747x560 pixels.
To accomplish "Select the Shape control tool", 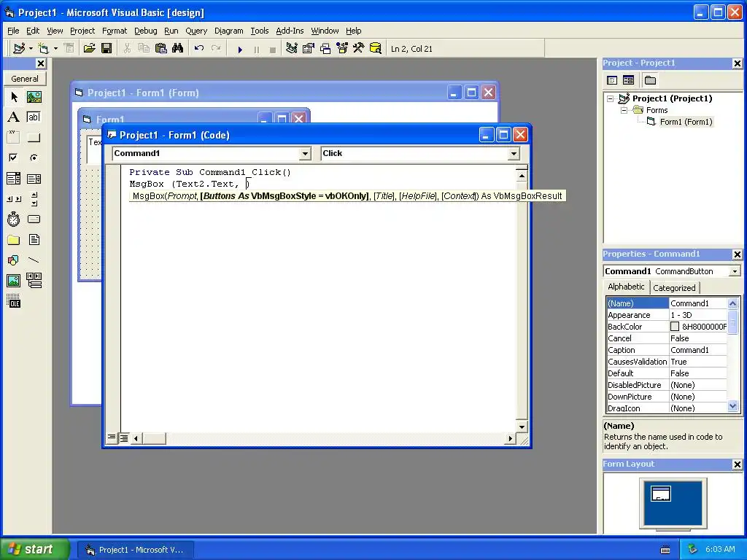I will (x=14, y=260).
